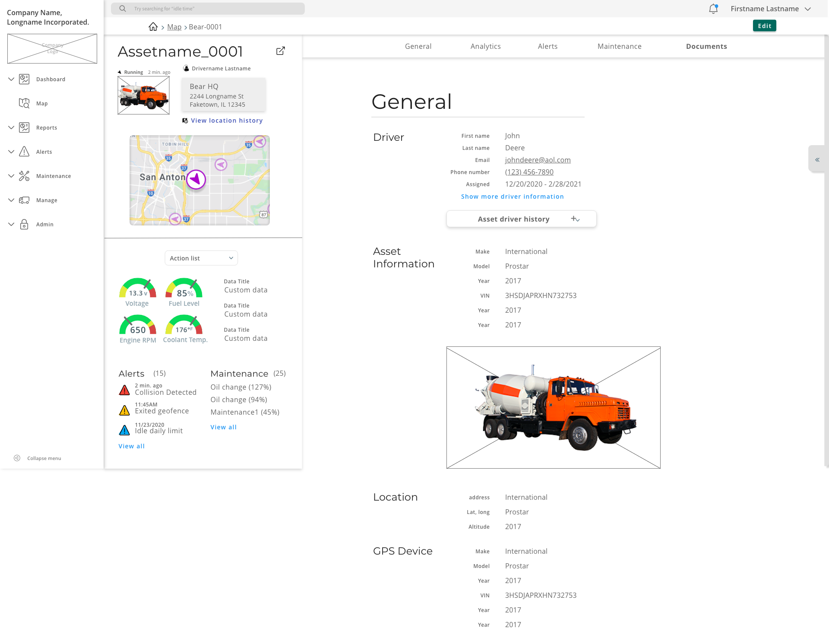Toggle the right side panel with the double chevron

(817, 160)
